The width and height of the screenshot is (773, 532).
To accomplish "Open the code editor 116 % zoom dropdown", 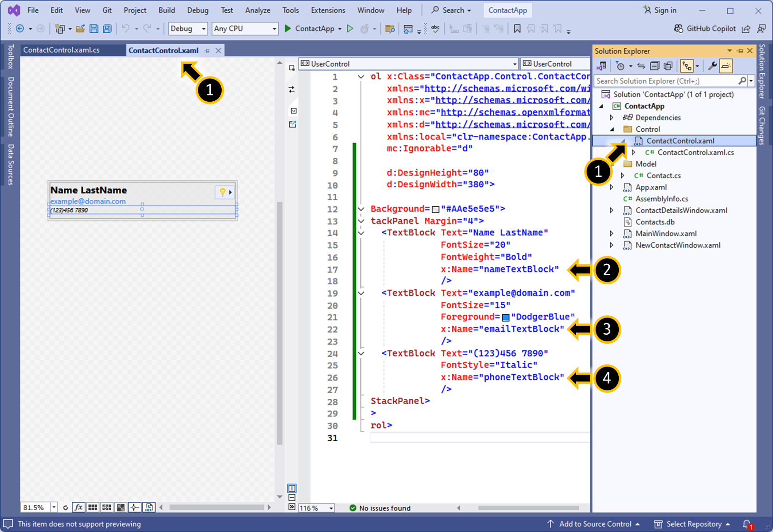I will pyautogui.click(x=317, y=508).
